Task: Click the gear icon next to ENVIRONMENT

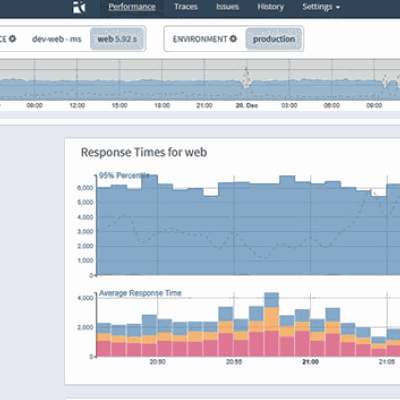Action: 233,39
